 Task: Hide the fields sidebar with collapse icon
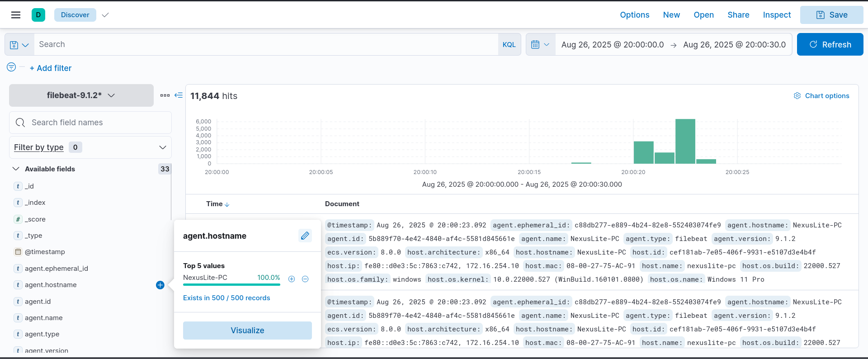179,95
